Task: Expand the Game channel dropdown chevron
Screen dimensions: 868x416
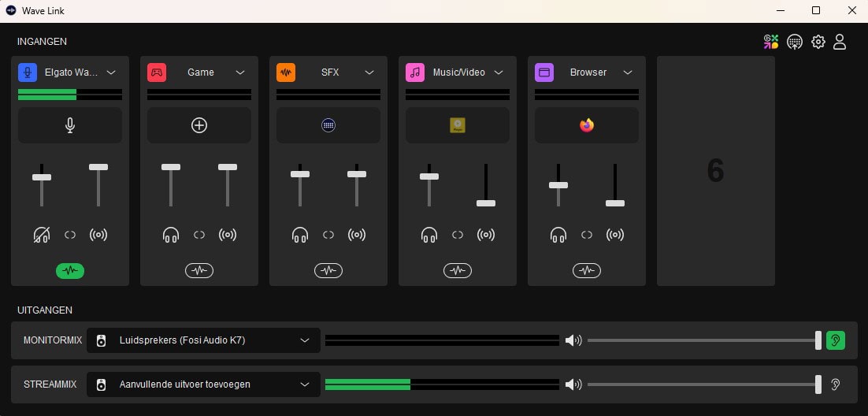Action: [x=240, y=72]
